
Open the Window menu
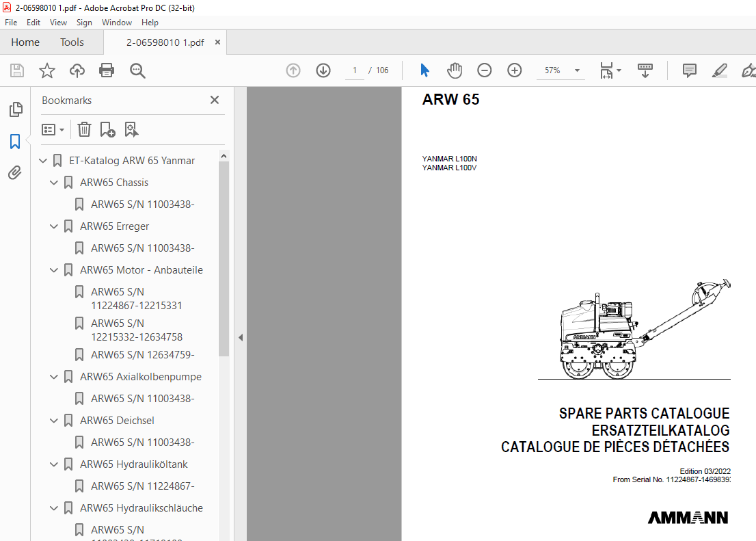(117, 22)
